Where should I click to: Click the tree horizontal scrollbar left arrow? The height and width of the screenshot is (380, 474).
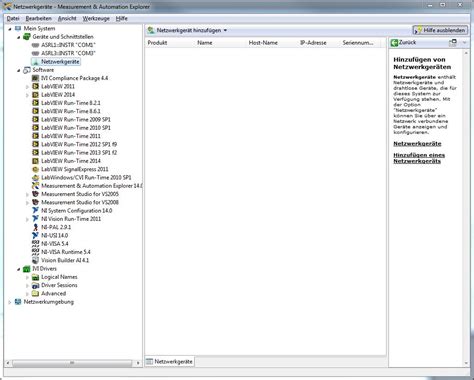[8, 363]
